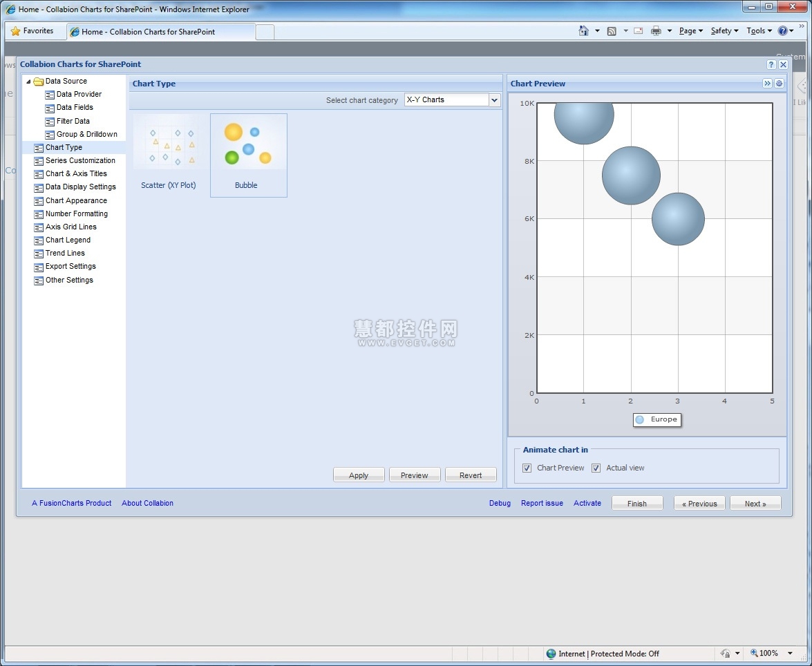Open Filter Data in the sidebar
812x666 pixels.
tap(73, 121)
